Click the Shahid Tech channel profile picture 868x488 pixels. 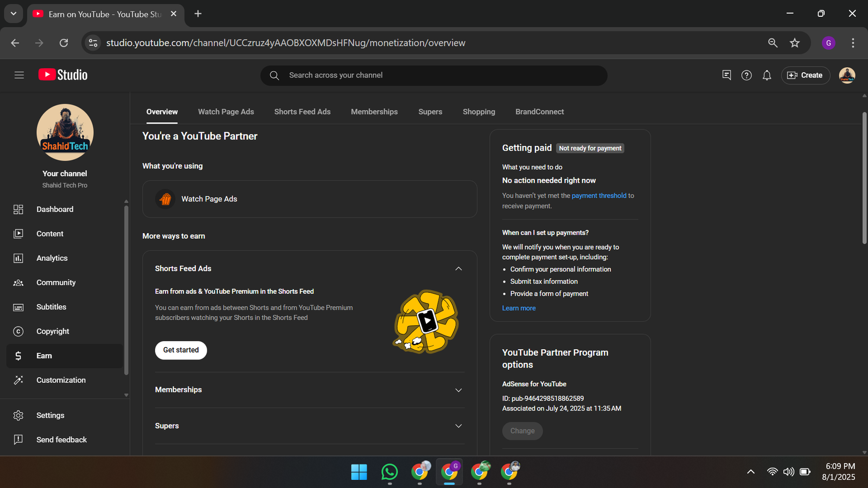65,132
